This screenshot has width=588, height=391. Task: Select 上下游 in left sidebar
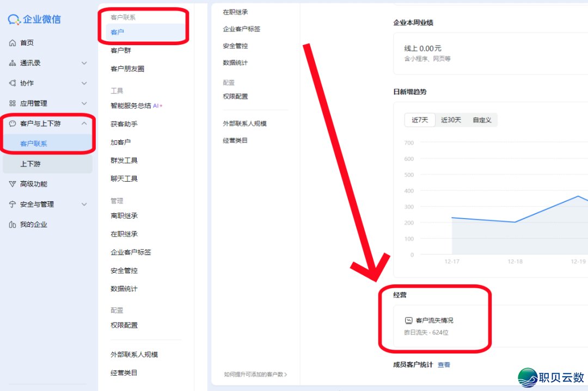pos(30,164)
